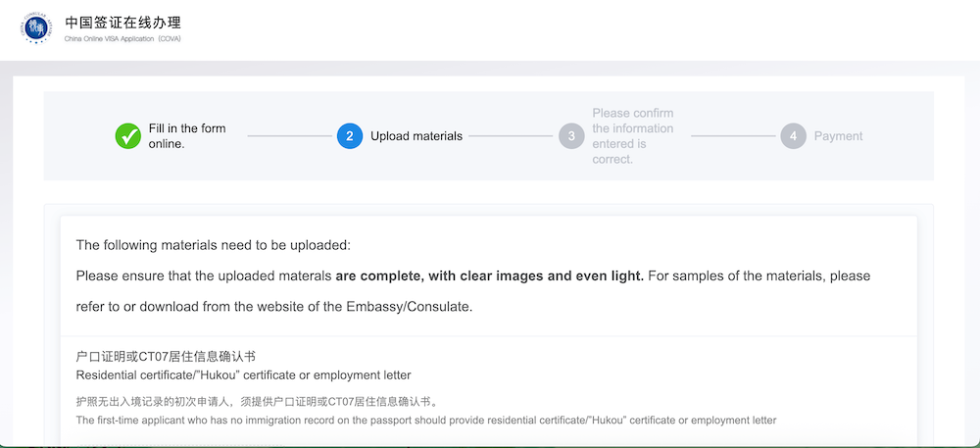The image size is (980, 448).
Task: Click "China Online VISA Application (COVA)" subtitle
Action: (x=122, y=39)
